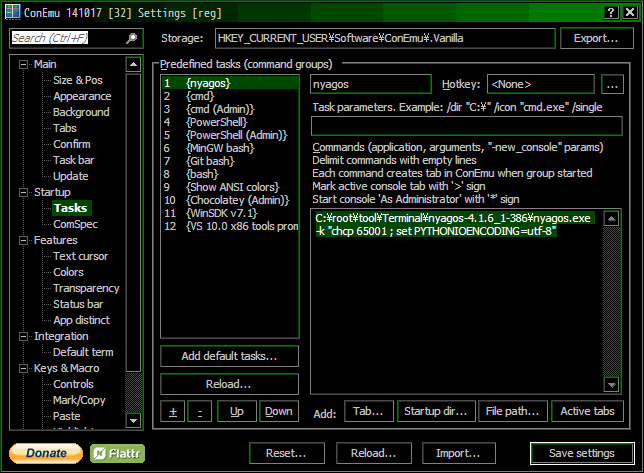This screenshot has width=644, height=473.
Task: Select the {cmd (Admin)} task
Action: pos(230,109)
